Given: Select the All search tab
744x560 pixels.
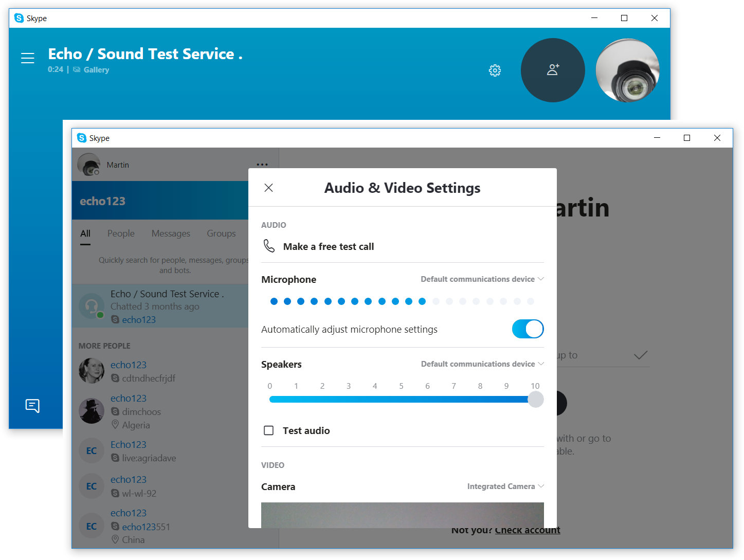Looking at the screenshot, I should coord(85,234).
